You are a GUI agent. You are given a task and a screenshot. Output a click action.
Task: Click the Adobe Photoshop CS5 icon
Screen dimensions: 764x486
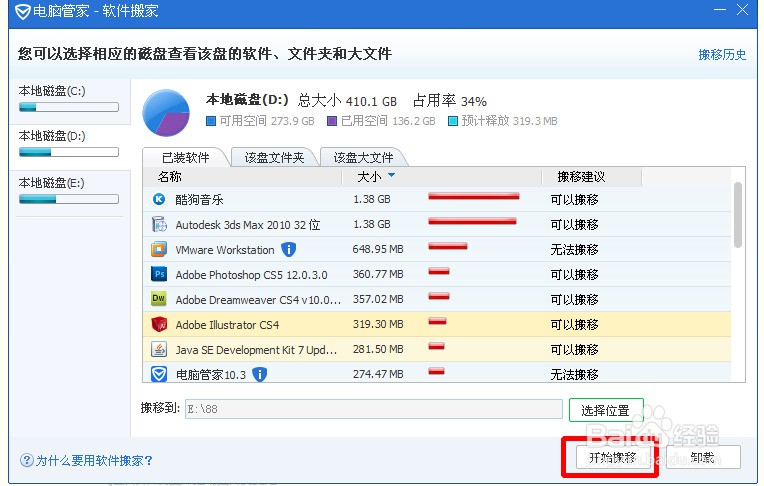(x=158, y=274)
